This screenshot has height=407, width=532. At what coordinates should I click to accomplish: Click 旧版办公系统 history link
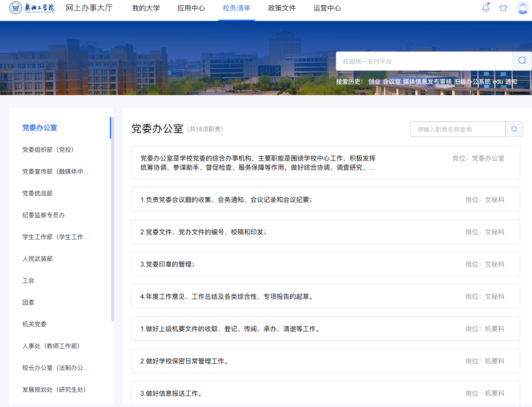[x=472, y=82]
